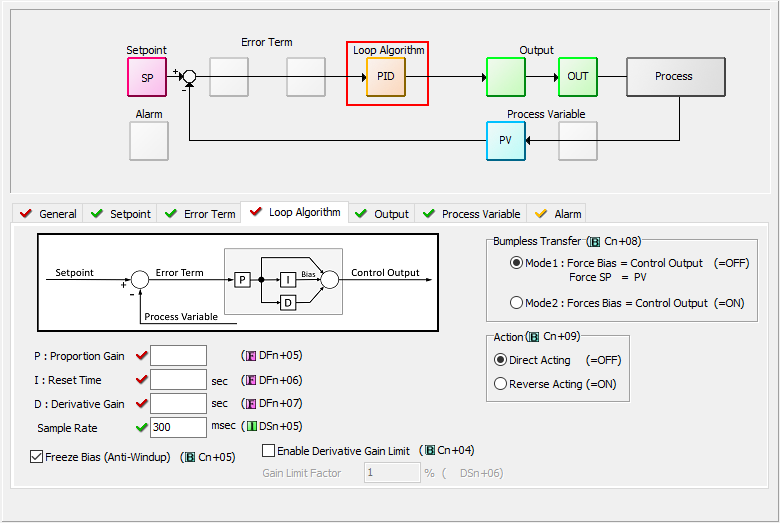Click the Sample Rate field showing 300

click(x=178, y=428)
